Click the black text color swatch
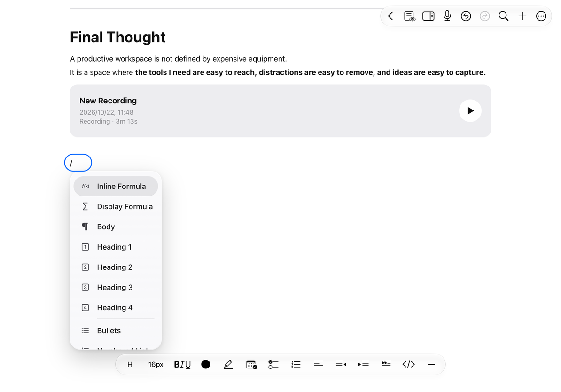The height and width of the screenshot is (392, 561). (x=206, y=364)
